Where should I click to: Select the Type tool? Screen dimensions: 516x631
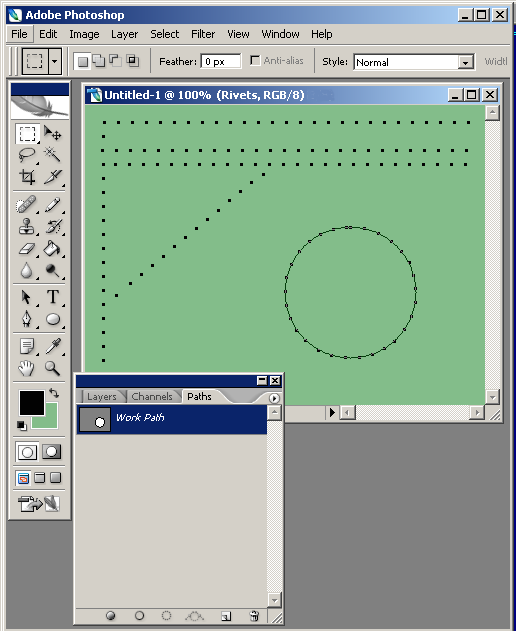tap(52, 297)
